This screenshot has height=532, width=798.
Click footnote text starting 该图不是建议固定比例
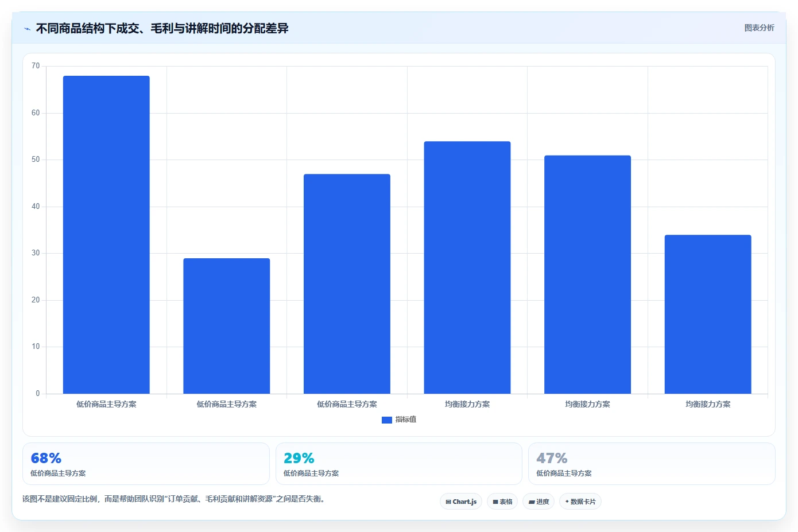[175, 499]
